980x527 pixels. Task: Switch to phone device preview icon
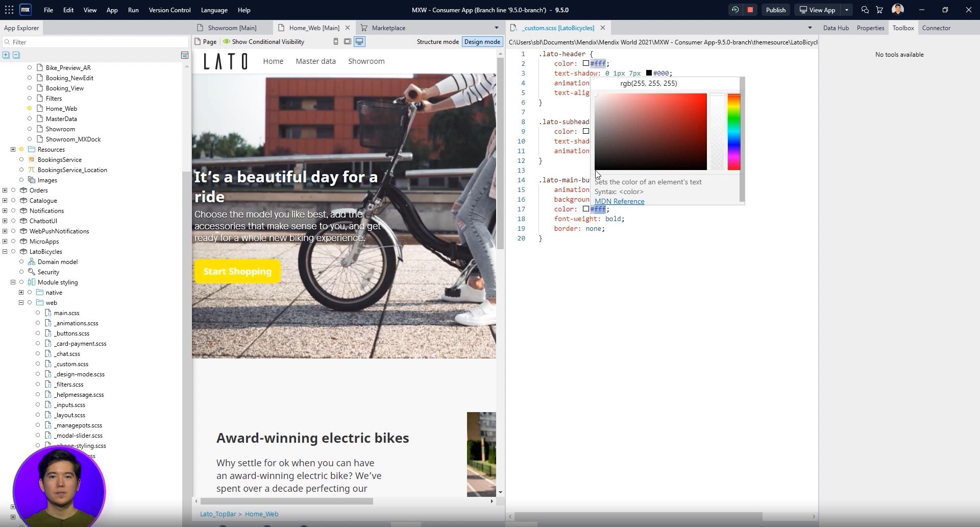pyautogui.click(x=335, y=42)
